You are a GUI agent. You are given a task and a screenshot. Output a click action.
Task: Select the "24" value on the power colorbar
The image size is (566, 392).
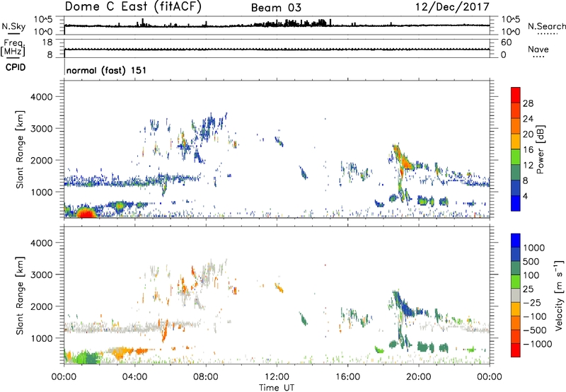[x=528, y=119]
